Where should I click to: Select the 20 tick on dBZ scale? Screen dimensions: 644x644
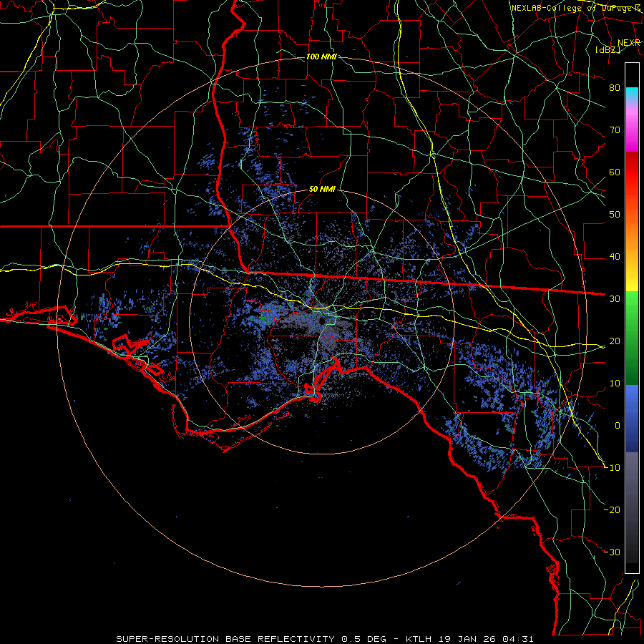click(615, 341)
